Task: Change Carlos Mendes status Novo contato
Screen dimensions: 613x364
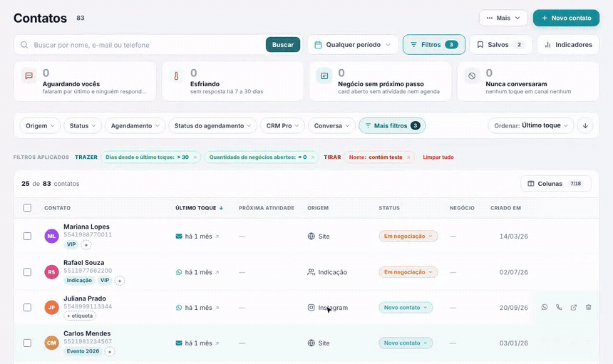Action: (406, 343)
